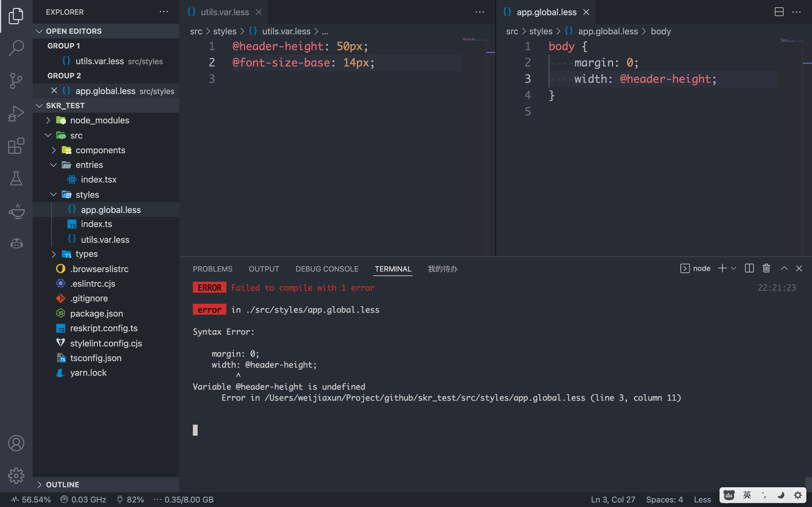
Task: Toggle panel maximize with the chevron icon
Action: [784, 268]
